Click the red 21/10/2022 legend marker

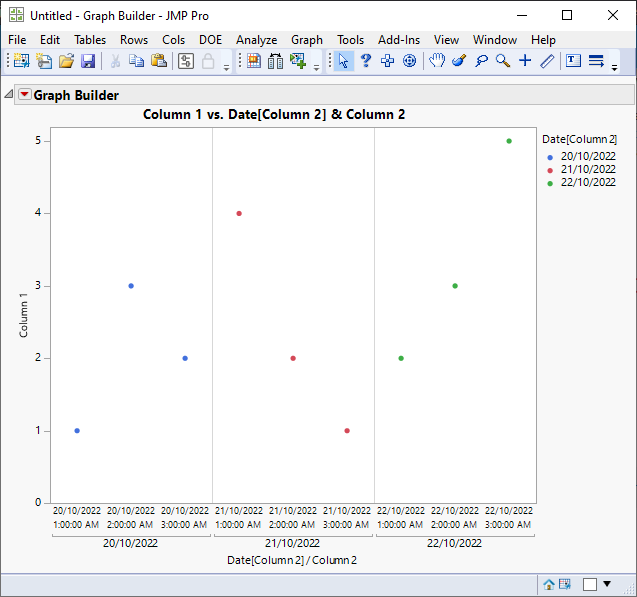tap(549, 169)
